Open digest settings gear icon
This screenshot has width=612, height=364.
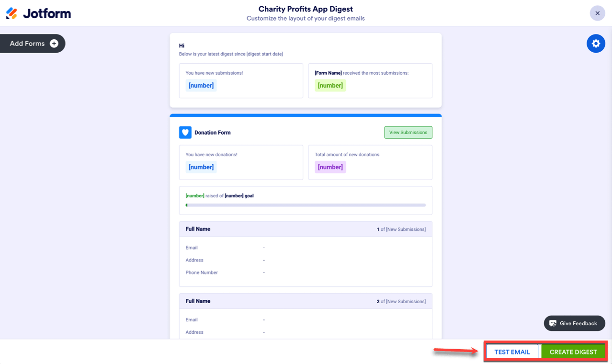point(596,44)
